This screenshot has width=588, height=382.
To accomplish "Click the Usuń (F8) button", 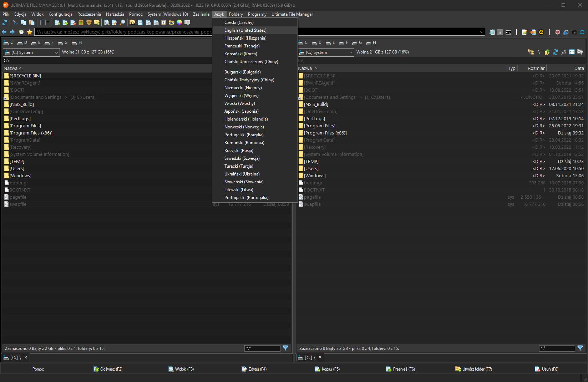I will [547, 369].
